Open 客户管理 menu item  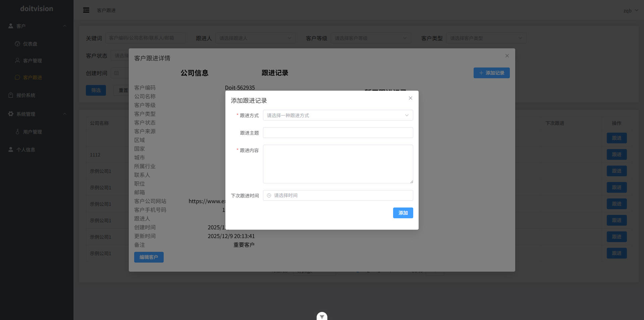point(37,60)
